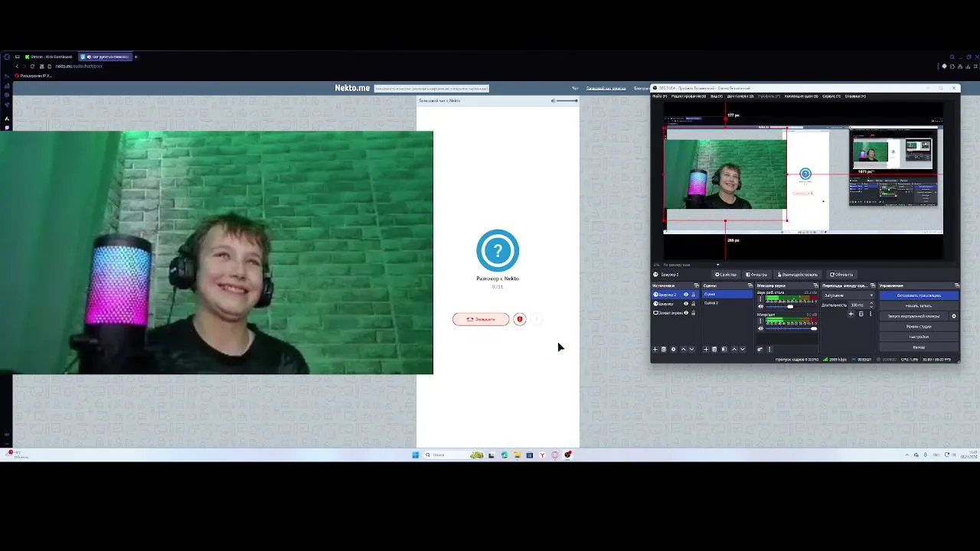Toggle visibility of first Браузер 2 source
The width and height of the screenshot is (980, 551).
click(686, 295)
